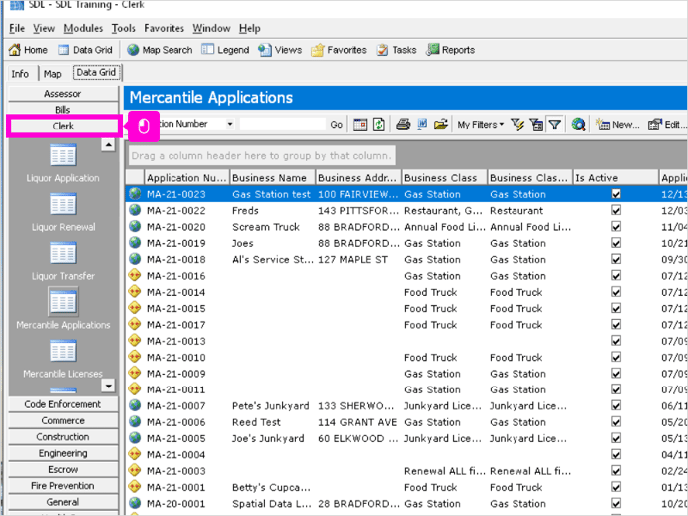The width and height of the screenshot is (688, 516).
Task: Click the Edit... button
Action: tap(667, 125)
